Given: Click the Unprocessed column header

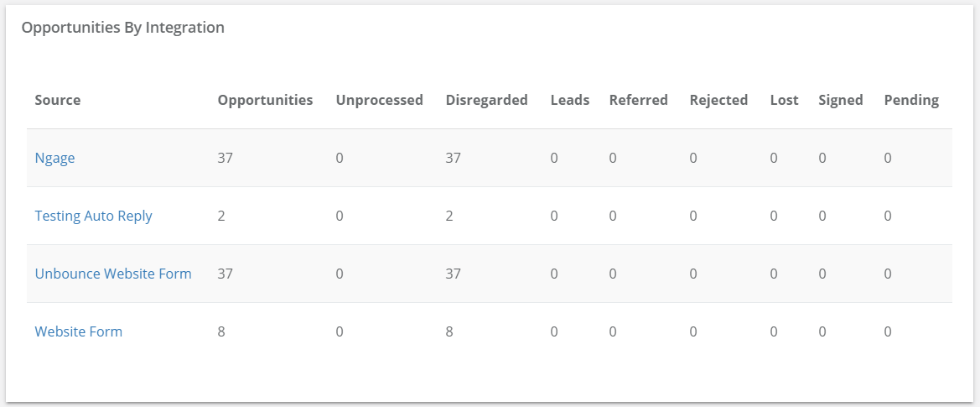Looking at the screenshot, I should (380, 100).
